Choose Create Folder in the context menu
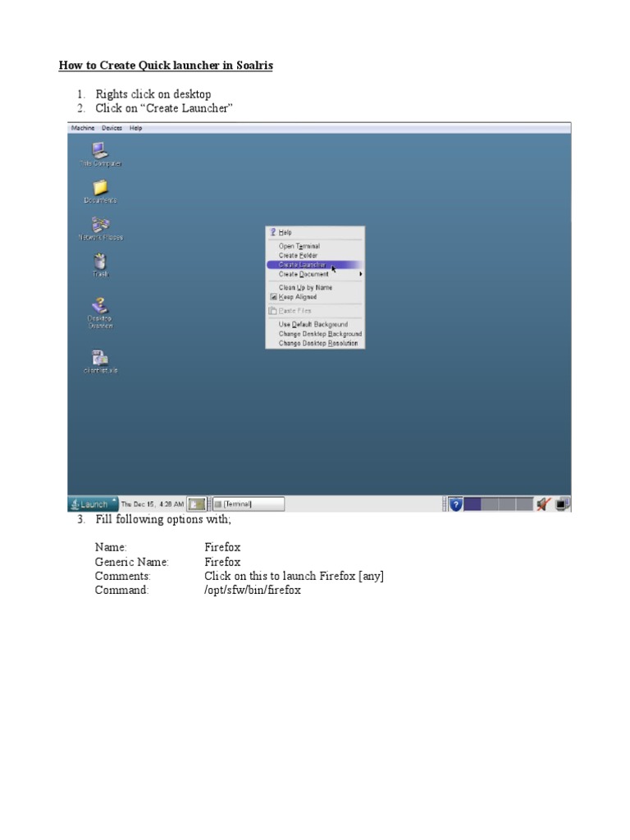 point(315,256)
